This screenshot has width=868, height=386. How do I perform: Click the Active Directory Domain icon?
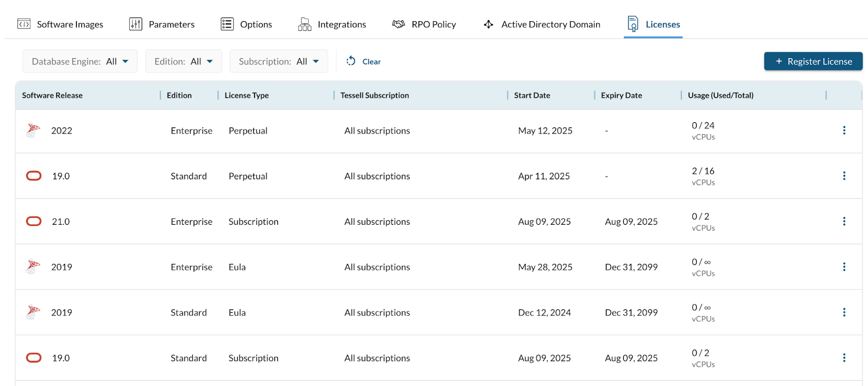click(x=488, y=24)
